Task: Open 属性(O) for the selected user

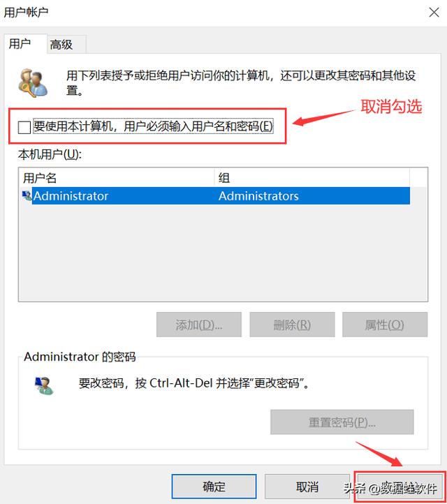Action: [385, 325]
